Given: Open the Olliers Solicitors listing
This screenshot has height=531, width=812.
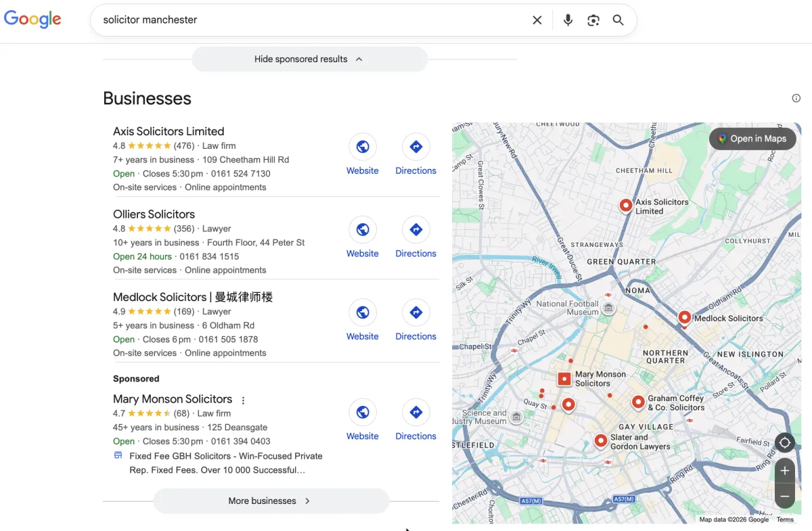Looking at the screenshot, I should click(154, 214).
